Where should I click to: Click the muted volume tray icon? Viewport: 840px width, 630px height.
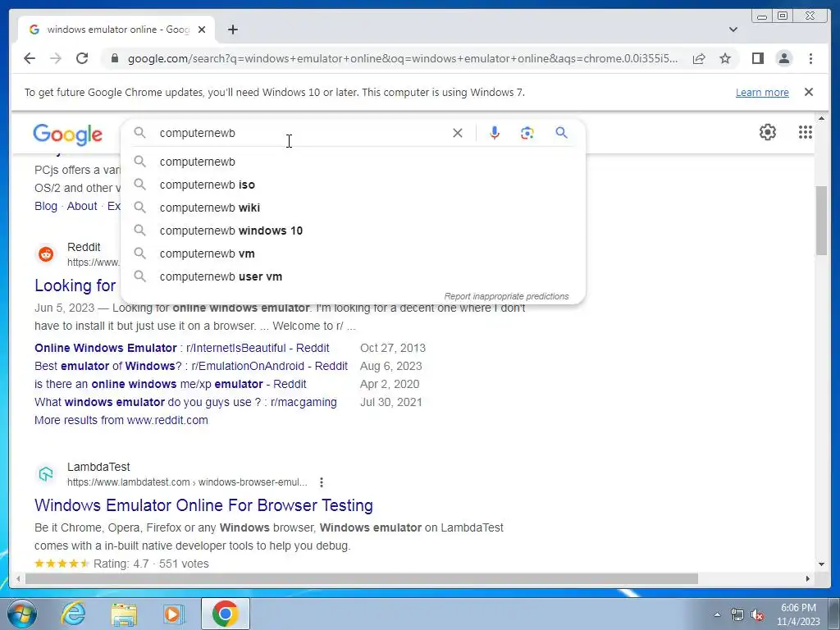coord(757,615)
